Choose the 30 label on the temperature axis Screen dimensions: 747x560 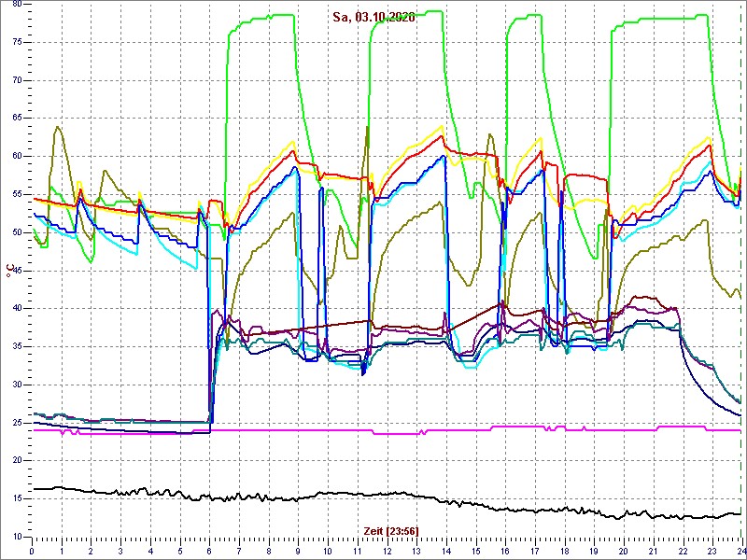16,385
